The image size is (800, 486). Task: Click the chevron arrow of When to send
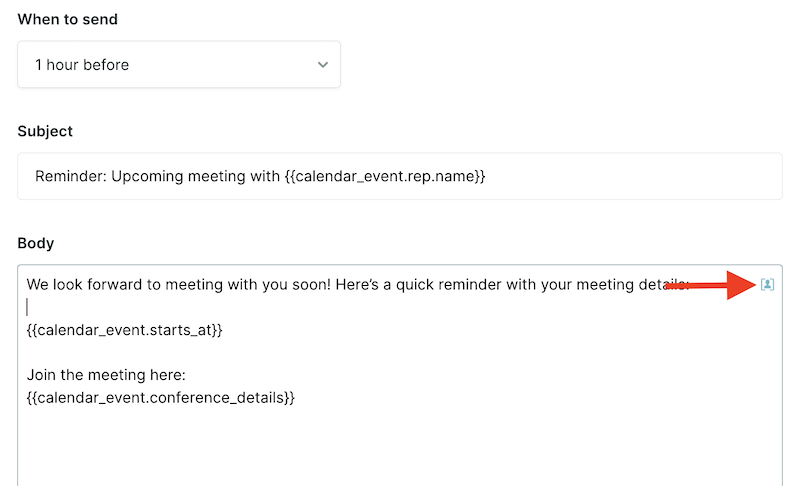322,65
